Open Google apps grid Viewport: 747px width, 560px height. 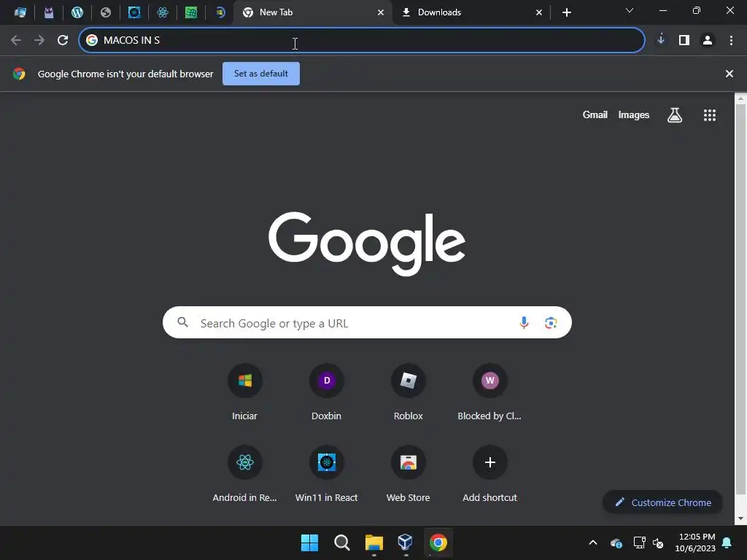point(710,114)
